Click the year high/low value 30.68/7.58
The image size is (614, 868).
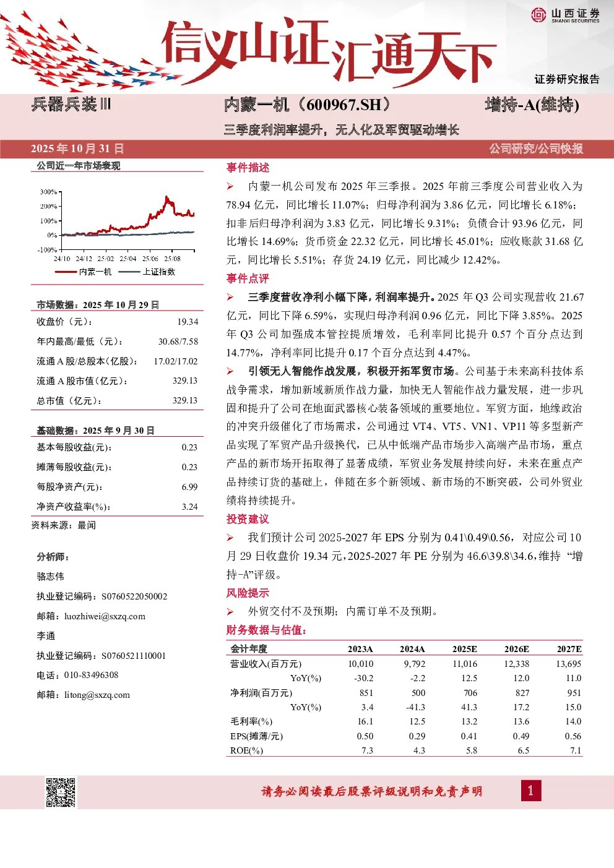[x=178, y=342]
